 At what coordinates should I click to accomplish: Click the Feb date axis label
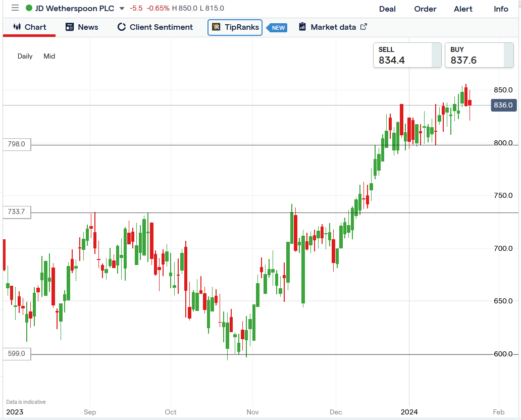pyautogui.click(x=498, y=412)
